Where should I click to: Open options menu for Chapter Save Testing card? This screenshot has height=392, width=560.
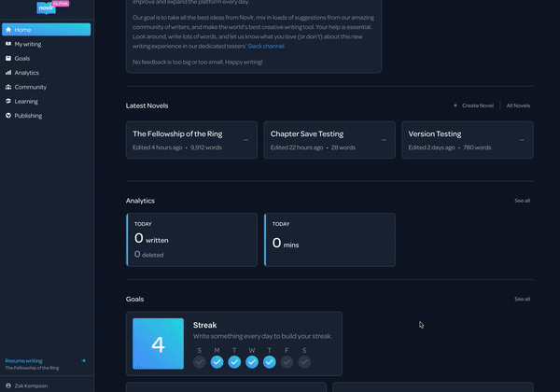384,140
